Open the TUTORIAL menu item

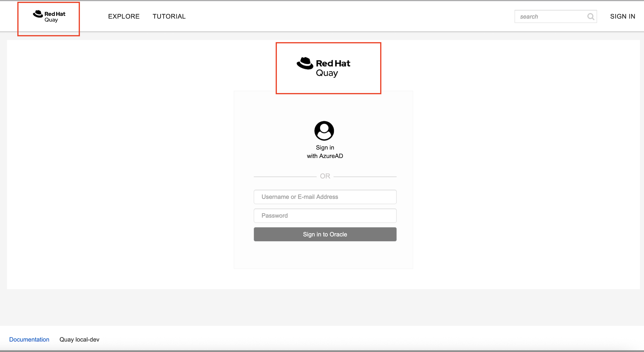(169, 16)
